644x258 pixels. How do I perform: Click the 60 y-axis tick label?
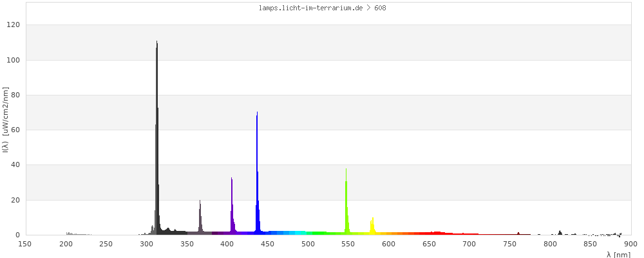(x=15, y=130)
